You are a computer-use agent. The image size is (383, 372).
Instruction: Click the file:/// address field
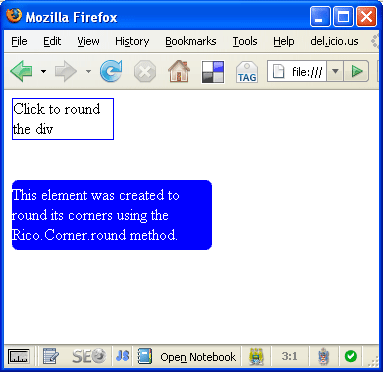[297, 71]
